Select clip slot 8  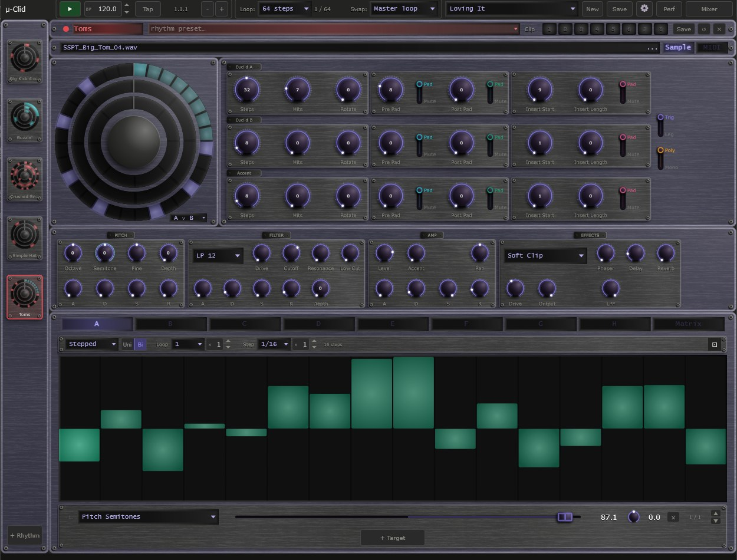tap(660, 29)
